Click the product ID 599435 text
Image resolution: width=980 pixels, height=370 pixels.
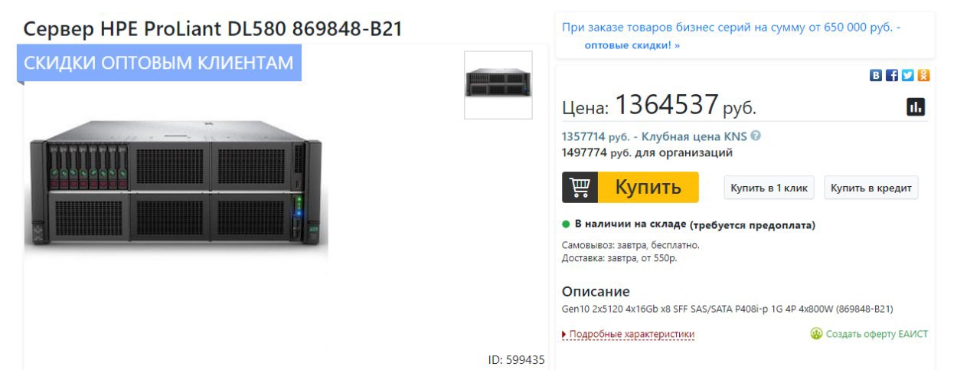[516, 359]
